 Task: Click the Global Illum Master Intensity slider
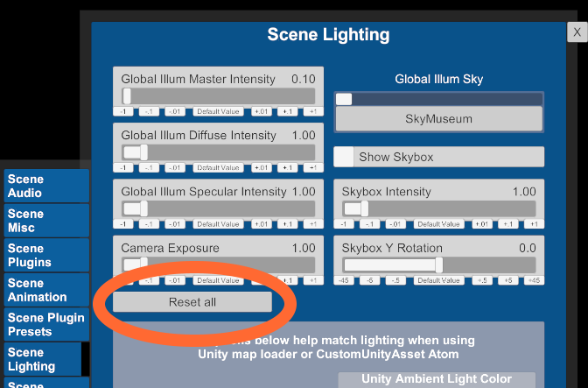218,96
